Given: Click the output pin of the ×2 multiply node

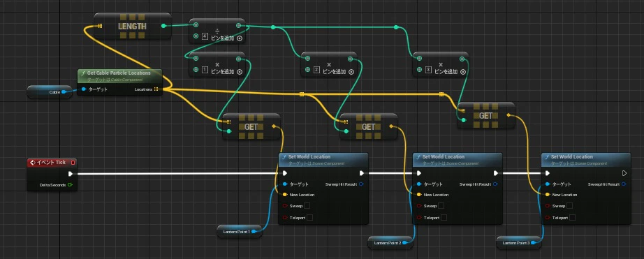Looking at the screenshot, I should tap(351, 59).
